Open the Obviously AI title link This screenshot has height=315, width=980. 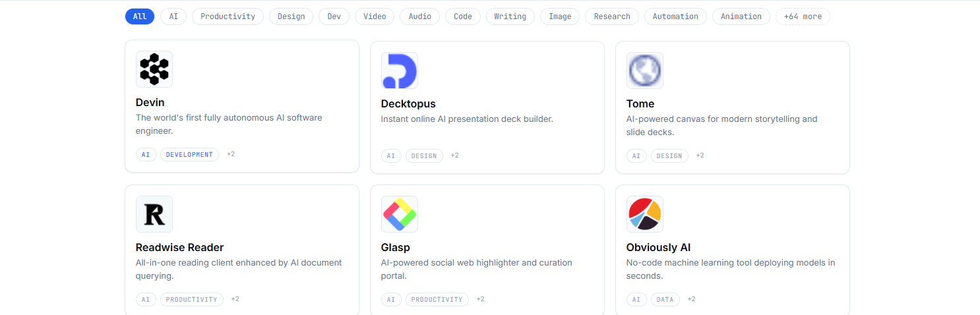pyautogui.click(x=659, y=247)
